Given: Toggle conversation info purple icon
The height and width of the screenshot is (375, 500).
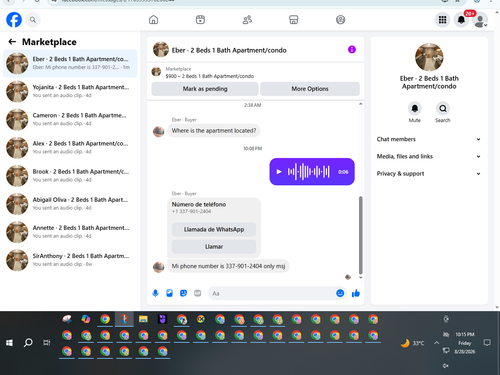Looking at the screenshot, I should (352, 50).
